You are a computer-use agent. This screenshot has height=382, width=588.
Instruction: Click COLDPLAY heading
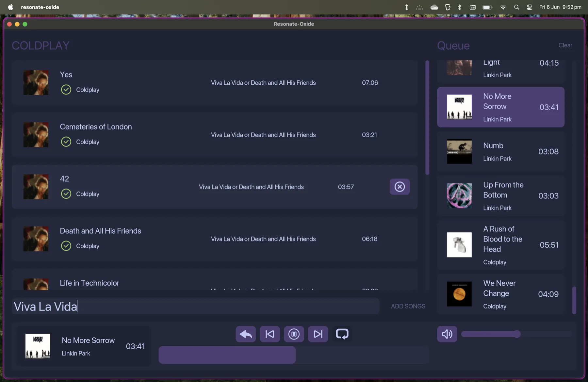point(41,45)
